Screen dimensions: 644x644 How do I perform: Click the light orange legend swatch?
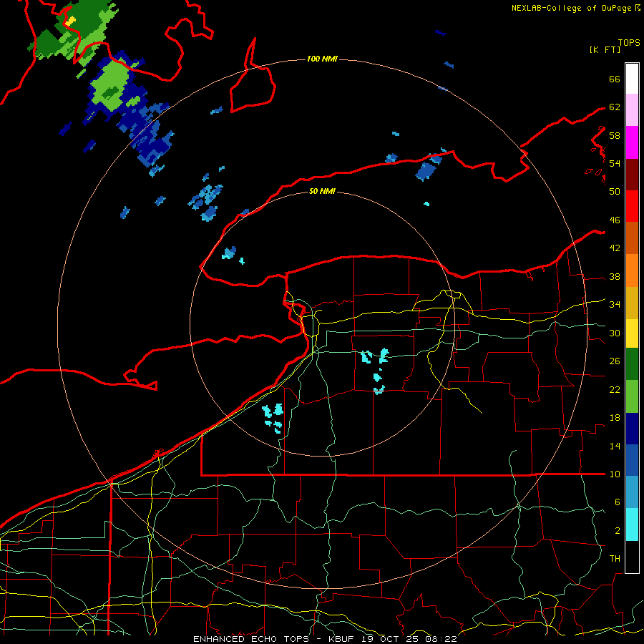tap(632, 270)
